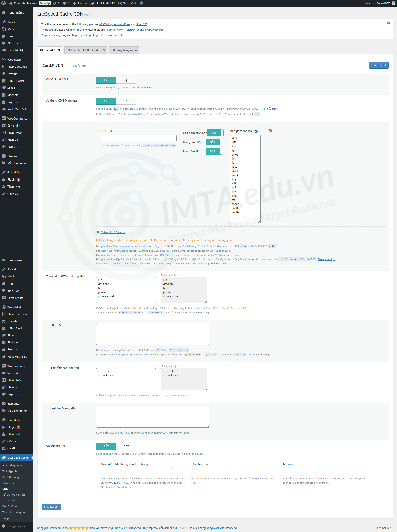
Task: Open Bộ nhớ đệm in LiteSpeed submenu
Action: pos(10,483)
